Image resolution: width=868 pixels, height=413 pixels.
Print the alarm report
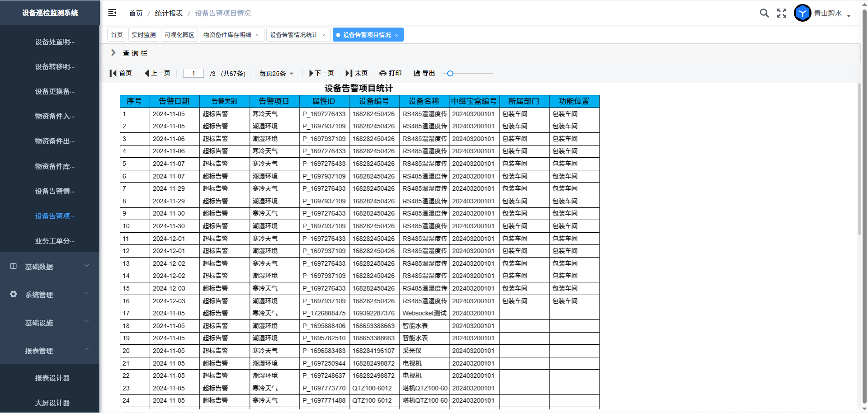[390, 73]
